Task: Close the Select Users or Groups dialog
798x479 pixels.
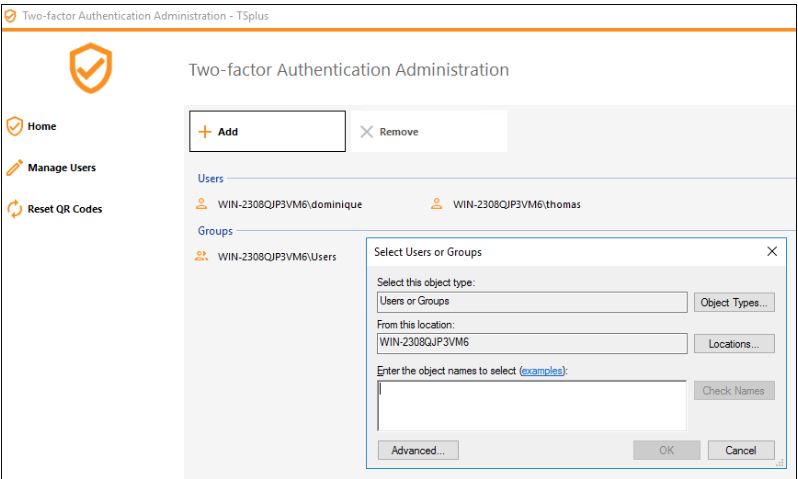Action: tap(772, 251)
